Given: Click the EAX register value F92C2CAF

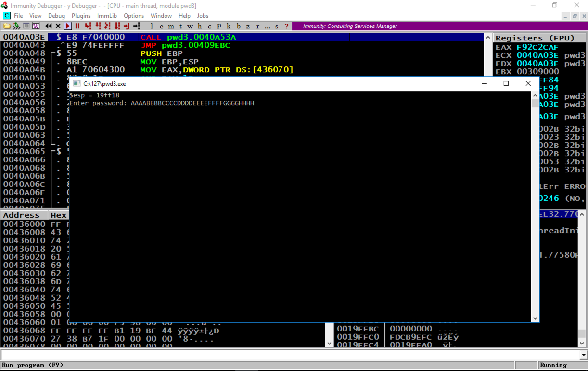Looking at the screenshot, I should pos(537,47).
